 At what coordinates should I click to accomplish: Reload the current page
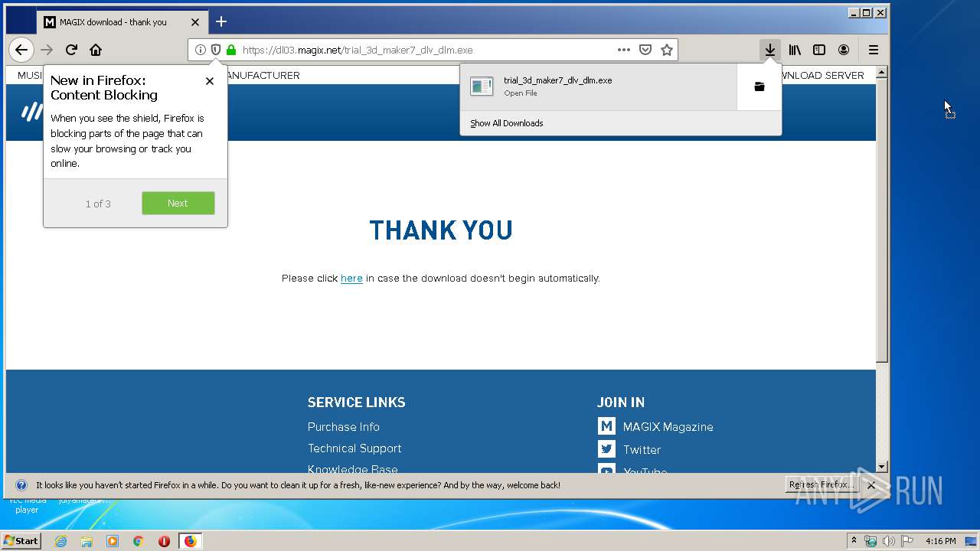(x=71, y=50)
